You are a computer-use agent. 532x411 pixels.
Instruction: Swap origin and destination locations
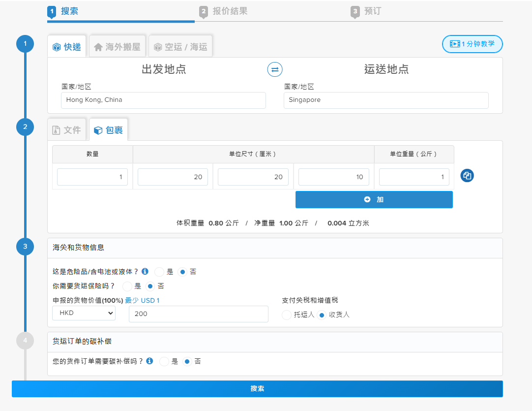point(275,69)
